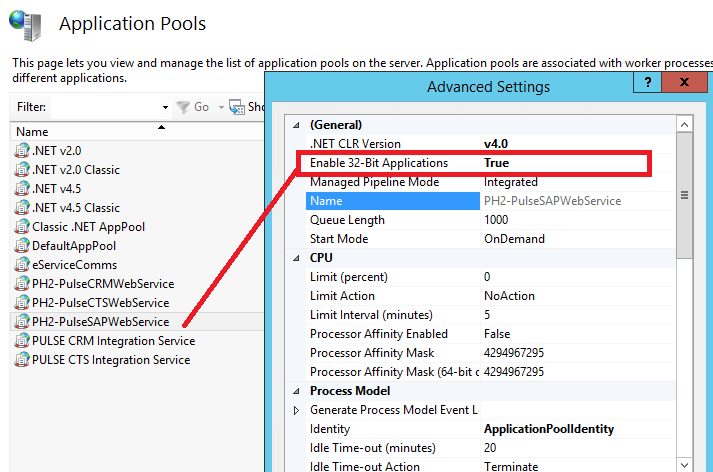
Task: Collapse the CPU settings section
Action: [295, 258]
